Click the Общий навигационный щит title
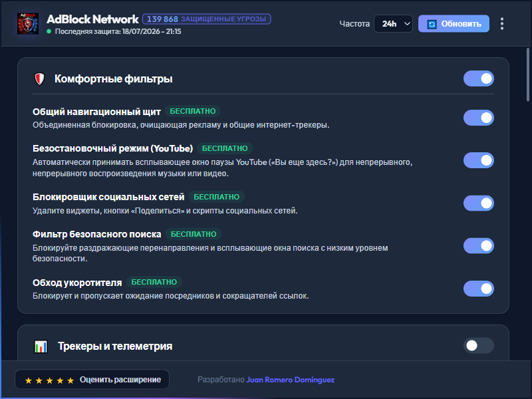Screen dimensions: 532x399 coord(96,112)
